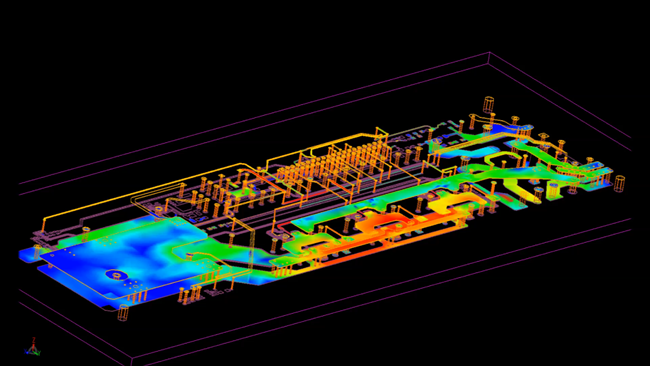Screen dimensions: 650x366
Task: Pick the cylindrical via at the far-right board edge
Action: click(619, 184)
